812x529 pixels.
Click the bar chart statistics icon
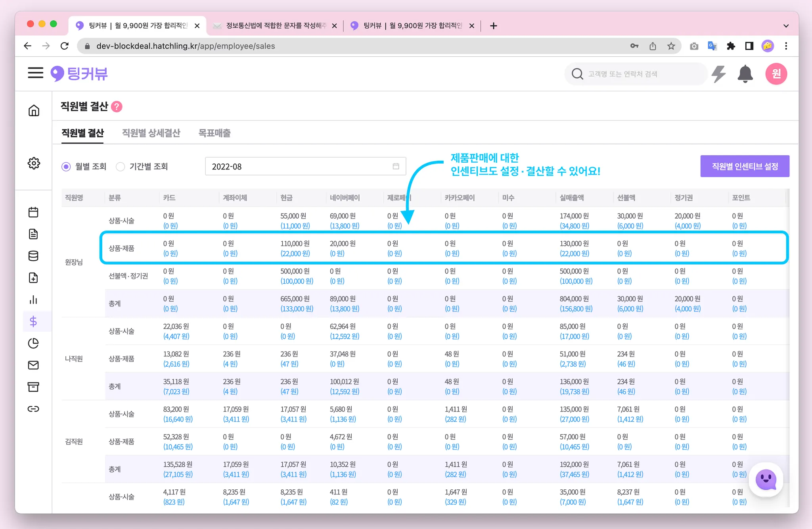click(33, 300)
